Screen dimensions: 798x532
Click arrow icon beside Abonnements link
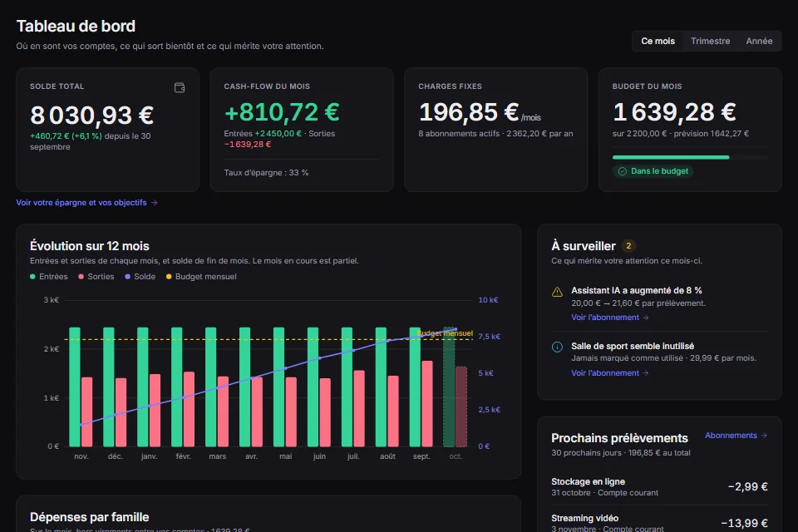[764, 436]
